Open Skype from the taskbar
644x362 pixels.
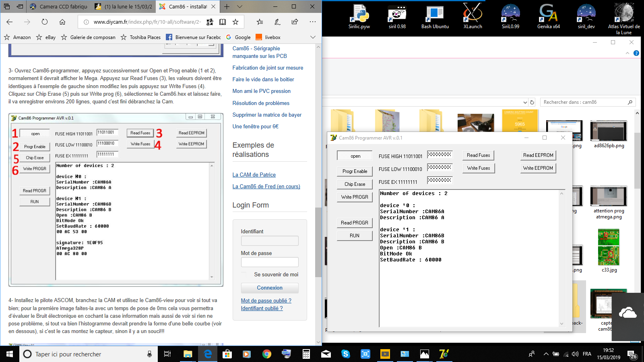[346, 354]
